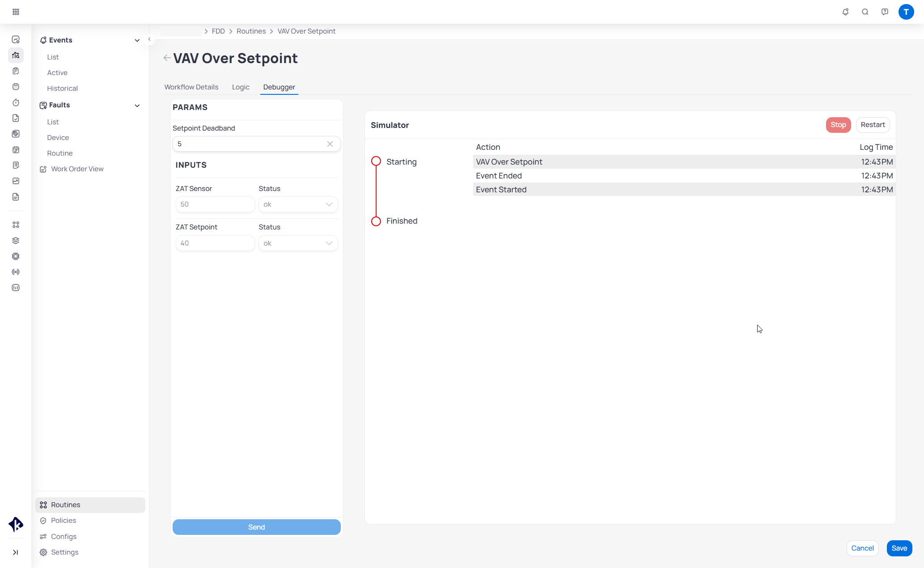The width and height of the screenshot is (924, 568).
Task: Open the broadcast signal icon in rail
Action: (16, 272)
